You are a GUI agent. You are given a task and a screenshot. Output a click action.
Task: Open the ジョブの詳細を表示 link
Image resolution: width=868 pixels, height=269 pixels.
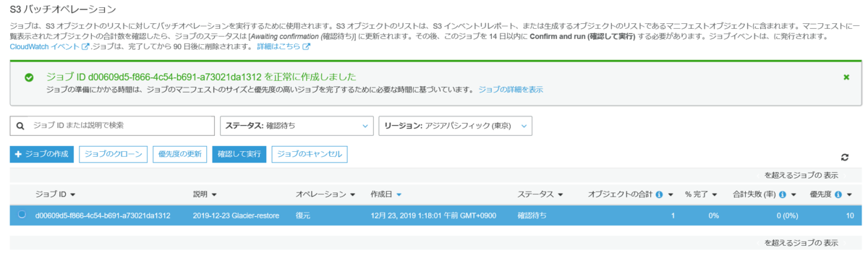click(511, 90)
